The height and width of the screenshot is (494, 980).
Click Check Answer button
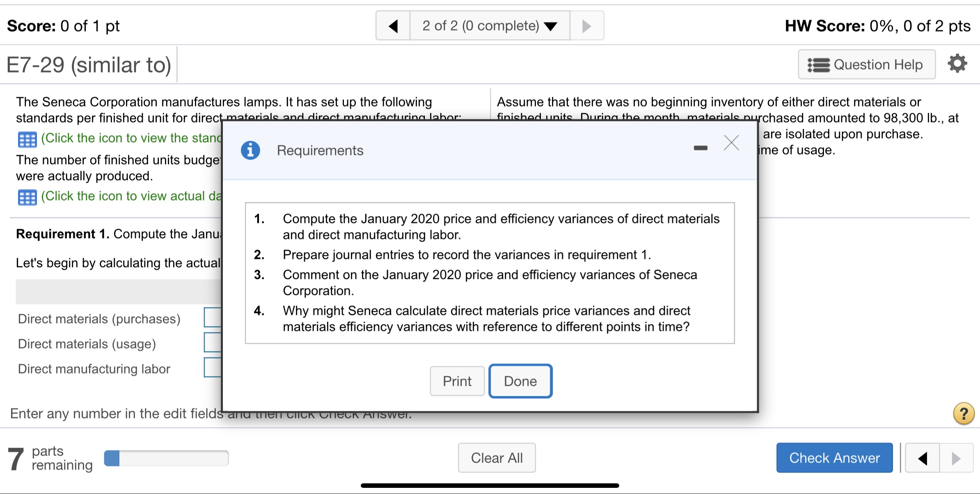tap(834, 458)
